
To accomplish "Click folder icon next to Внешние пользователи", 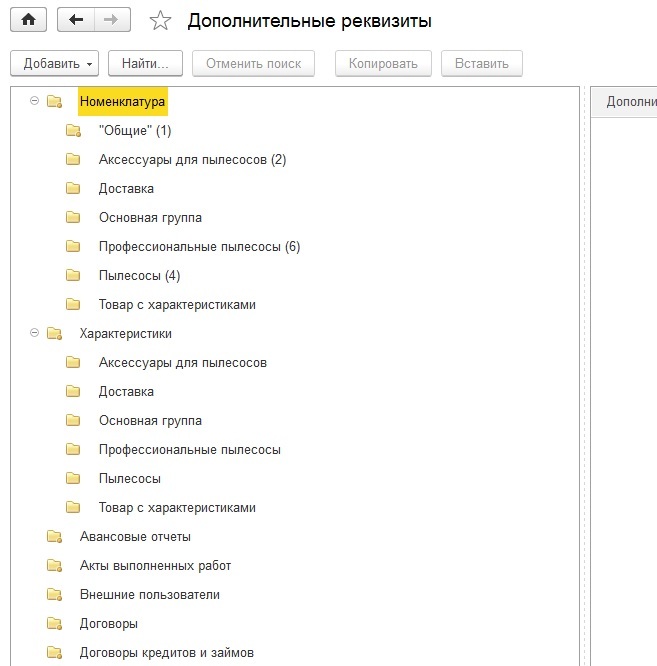I will pos(54,595).
